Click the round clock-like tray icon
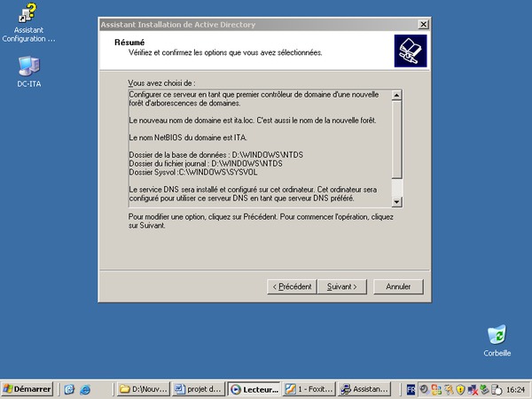Viewport: 532px width, 399px height. (424, 389)
